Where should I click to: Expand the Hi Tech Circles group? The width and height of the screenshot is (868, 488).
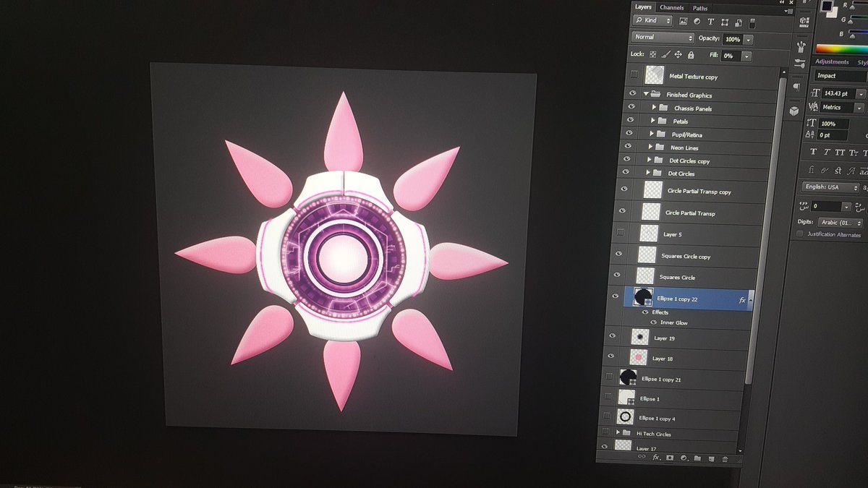click(x=618, y=432)
